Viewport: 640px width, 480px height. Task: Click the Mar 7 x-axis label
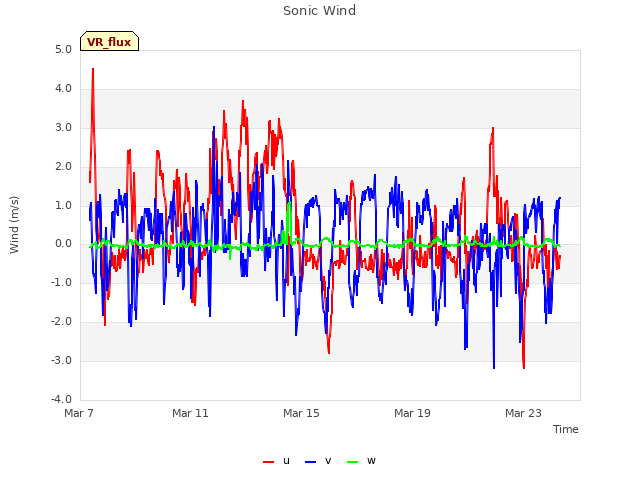click(79, 413)
